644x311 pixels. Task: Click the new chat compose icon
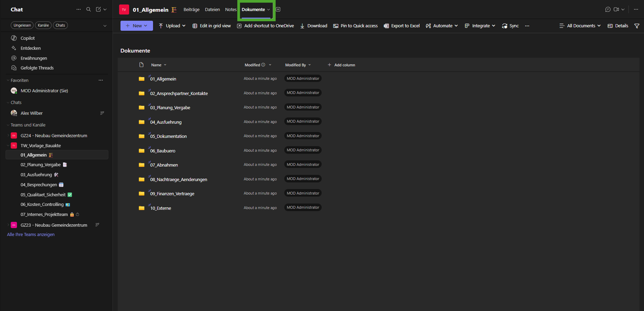[98, 9]
